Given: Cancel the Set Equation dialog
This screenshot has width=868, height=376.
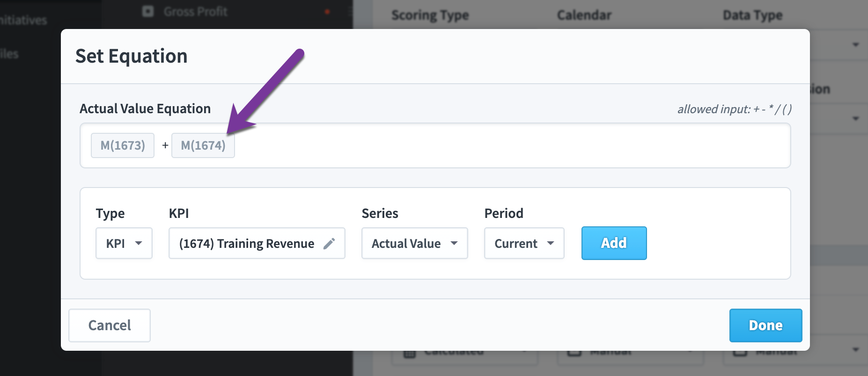Looking at the screenshot, I should [110, 325].
